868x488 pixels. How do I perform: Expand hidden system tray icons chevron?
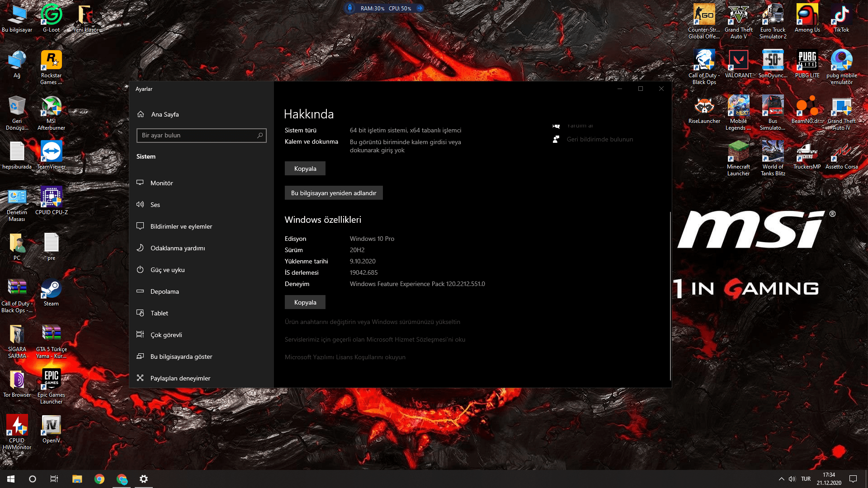781,479
